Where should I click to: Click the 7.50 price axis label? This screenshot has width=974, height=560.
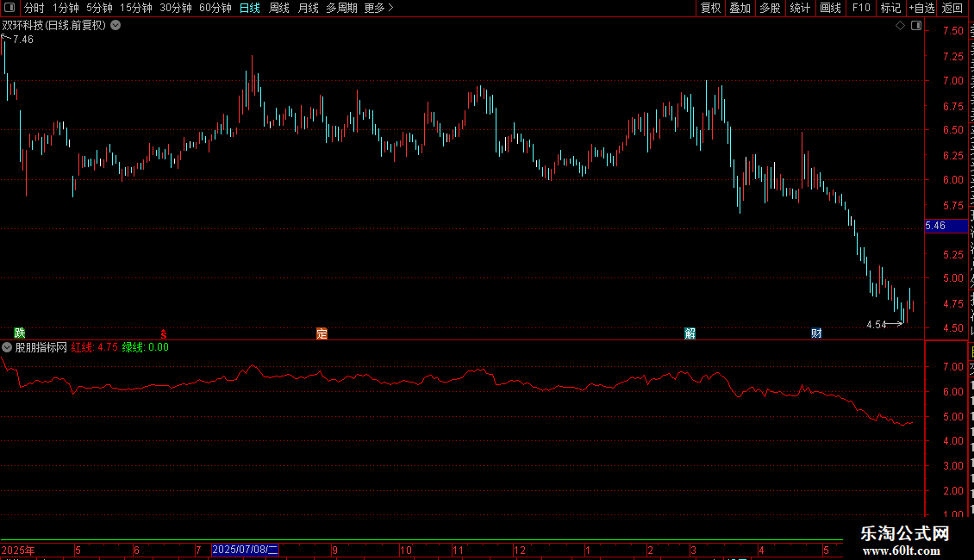pos(952,31)
